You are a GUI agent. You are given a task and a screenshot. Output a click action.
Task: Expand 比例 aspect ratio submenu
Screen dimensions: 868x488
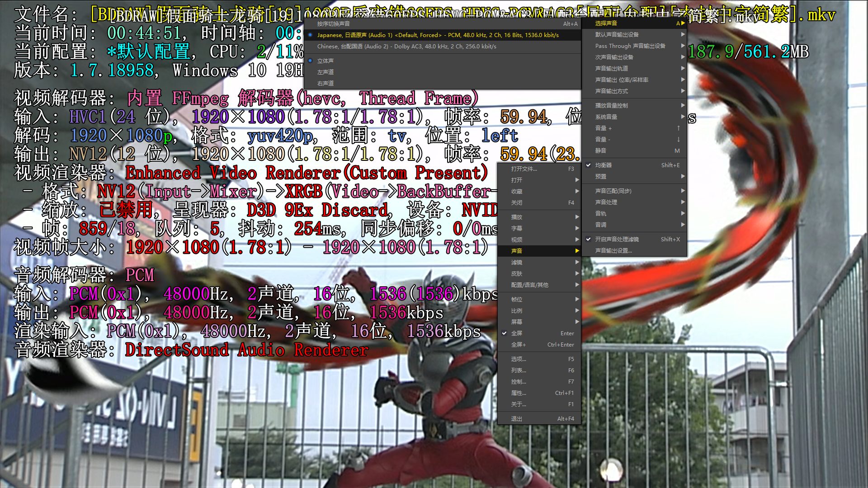pyautogui.click(x=539, y=310)
